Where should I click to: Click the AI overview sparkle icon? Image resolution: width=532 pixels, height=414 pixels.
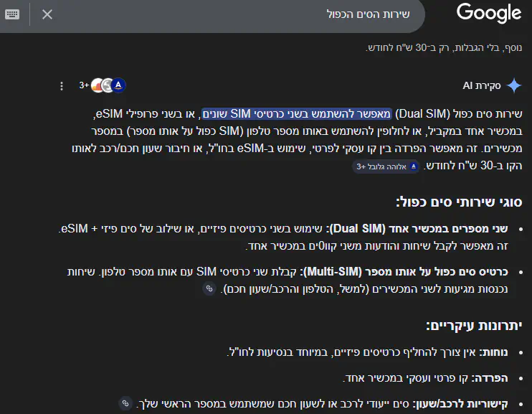(514, 86)
